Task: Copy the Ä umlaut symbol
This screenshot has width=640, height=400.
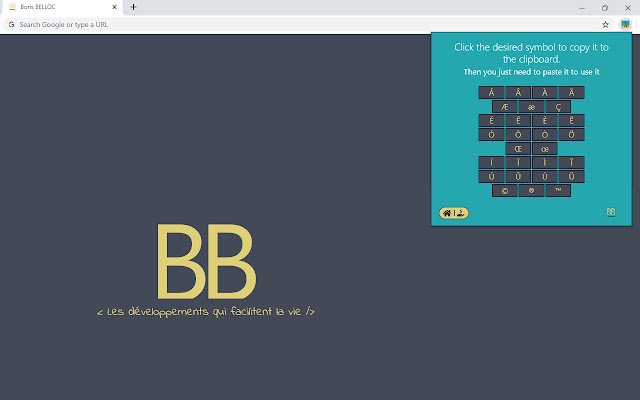Action: coord(571,93)
